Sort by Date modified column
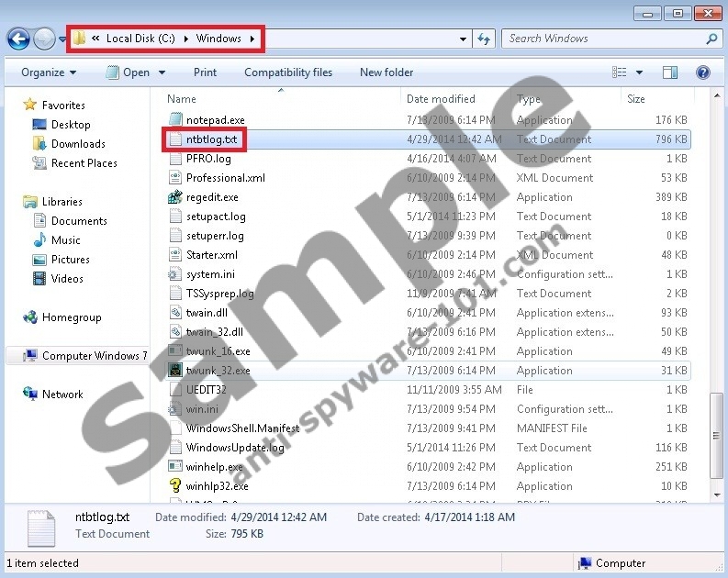This screenshot has width=728, height=578. click(441, 99)
